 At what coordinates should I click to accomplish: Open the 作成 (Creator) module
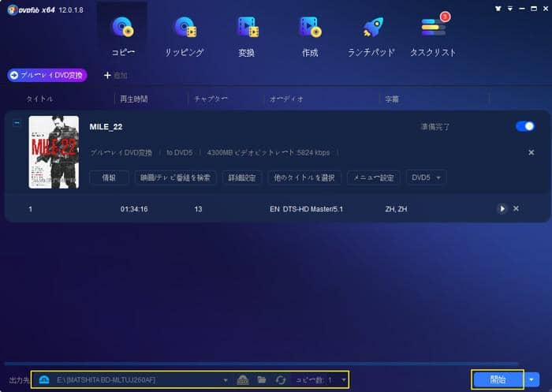[x=310, y=36]
